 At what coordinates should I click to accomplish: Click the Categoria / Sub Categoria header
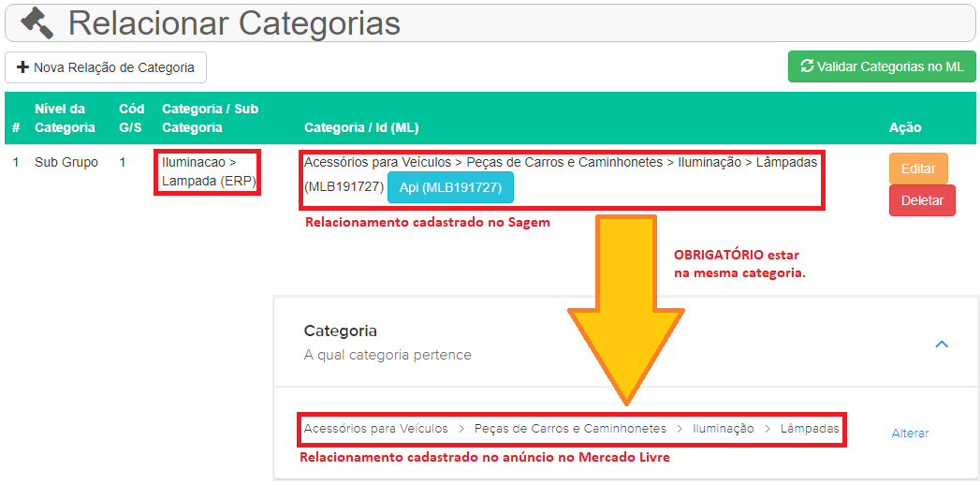point(210,118)
